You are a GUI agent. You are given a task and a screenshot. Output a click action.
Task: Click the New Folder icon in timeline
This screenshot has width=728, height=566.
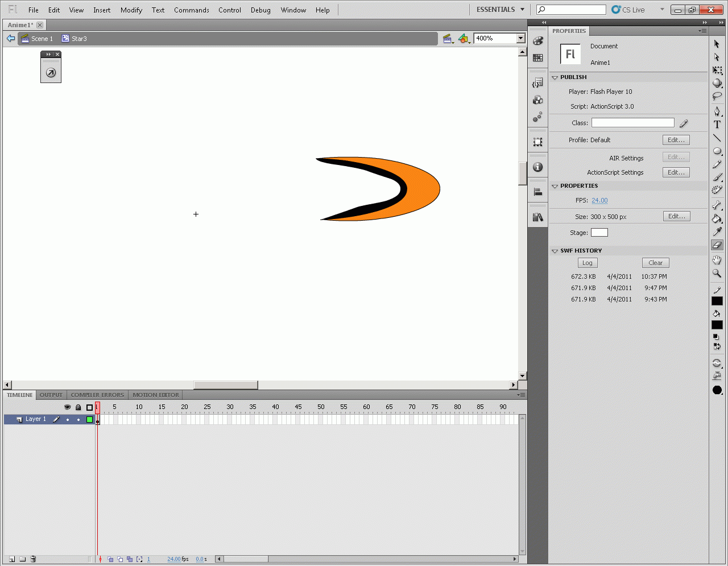(23, 559)
